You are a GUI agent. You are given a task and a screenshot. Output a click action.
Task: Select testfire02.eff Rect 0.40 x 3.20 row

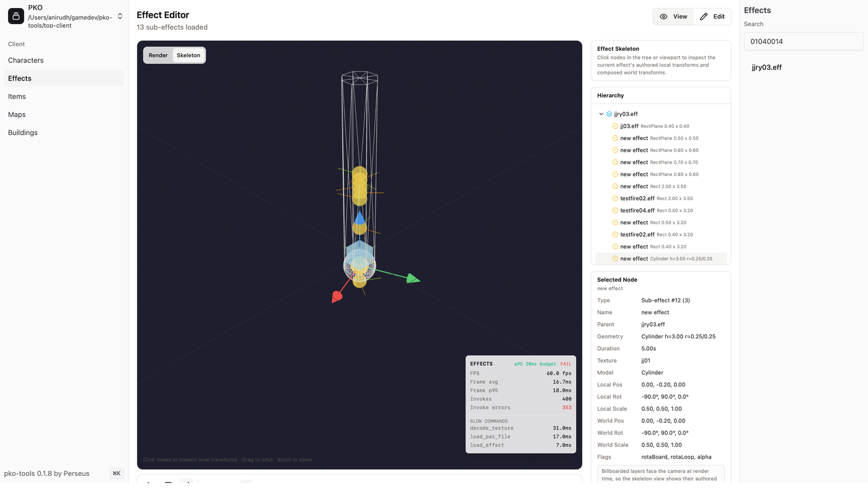click(x=661, y=235)
